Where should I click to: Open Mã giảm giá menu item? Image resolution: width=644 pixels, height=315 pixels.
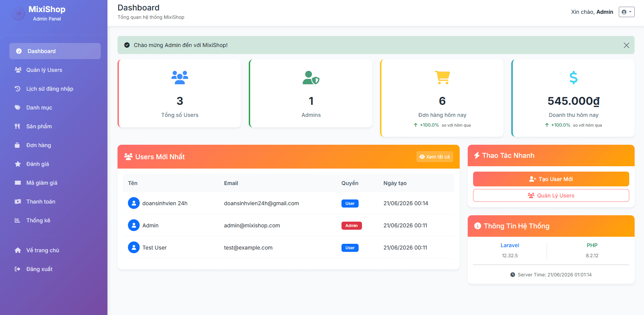55,183
